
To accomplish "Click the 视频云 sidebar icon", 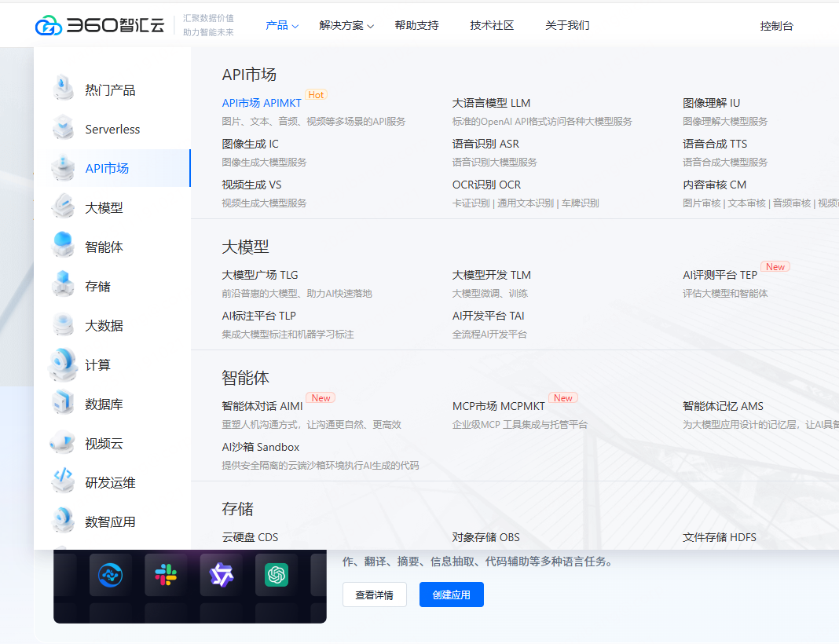I will 63,442.
